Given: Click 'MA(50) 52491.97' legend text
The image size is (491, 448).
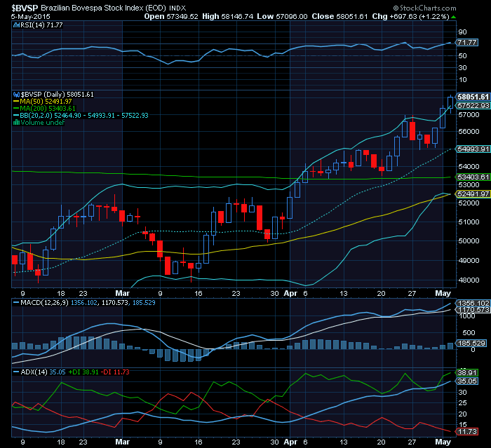Looking at the screenshot, I should [x=46, y=102].
